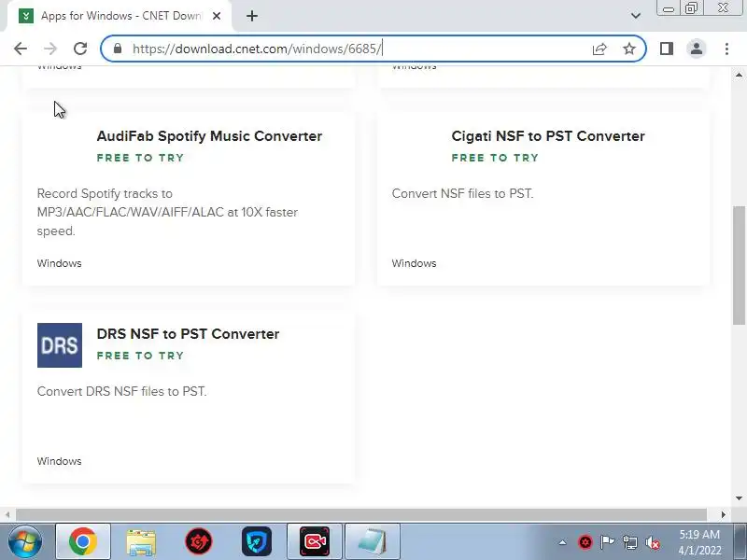Viewport: 747px width, 560px height.
Task: Open Chrome profile account menu
Action: [x=696, y=49]
